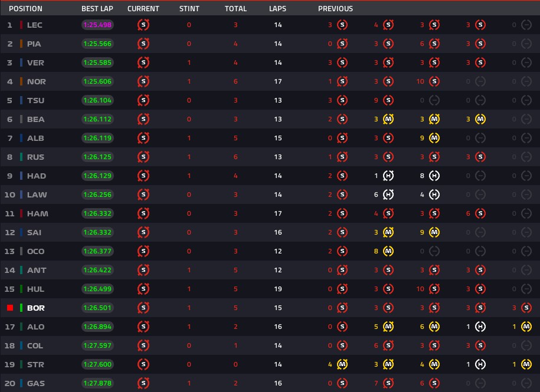This screenshot has height=392, width=540.
Task: Click HAM's soft tyre with 4 laps
Action: [388, 213]
